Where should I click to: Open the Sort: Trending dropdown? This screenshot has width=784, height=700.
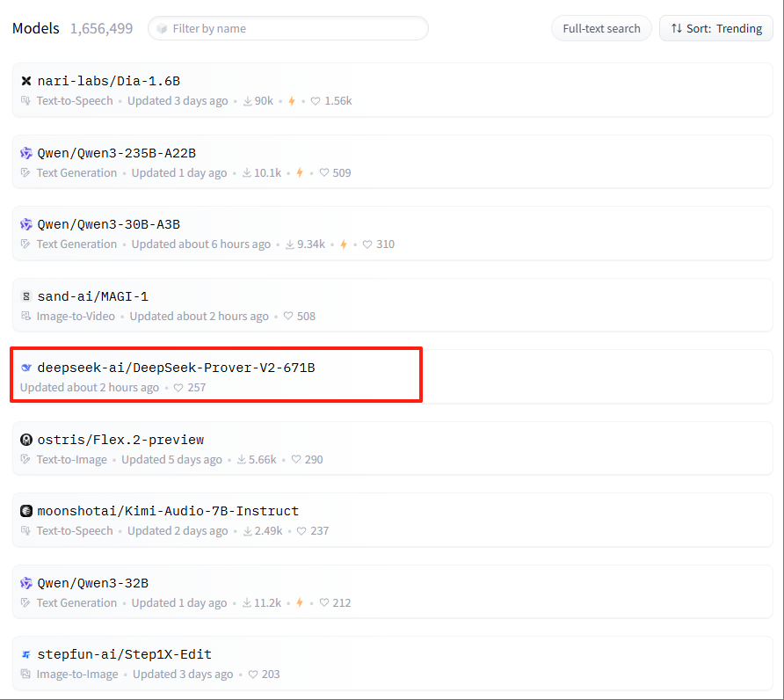(x=716, y=28)
